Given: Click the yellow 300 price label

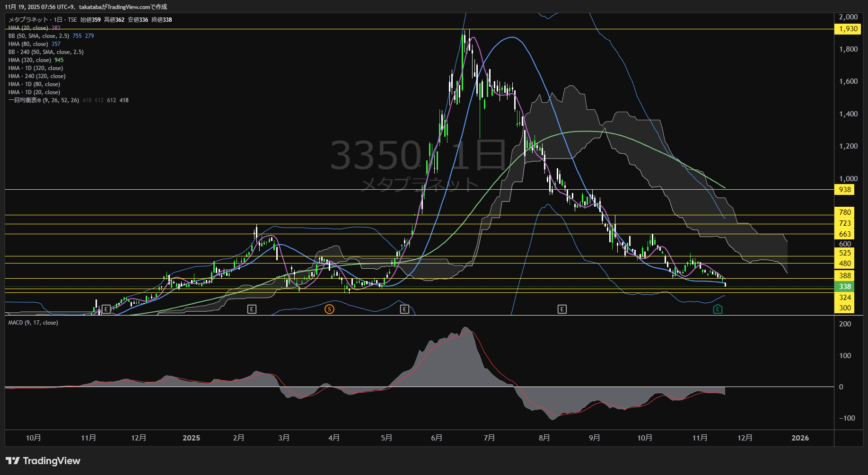Looking at the screenshot, I should (845, 308).
